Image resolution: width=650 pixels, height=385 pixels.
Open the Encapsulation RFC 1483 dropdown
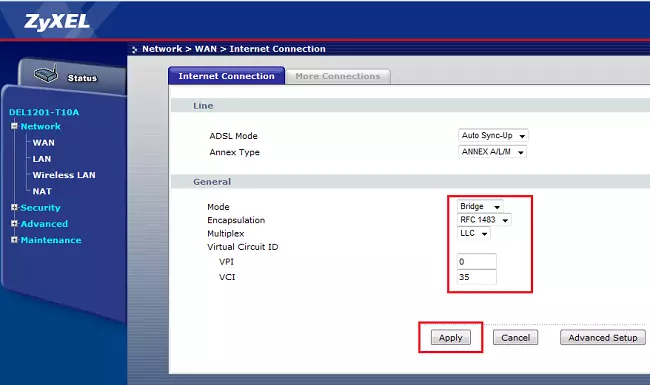[484, 220]
